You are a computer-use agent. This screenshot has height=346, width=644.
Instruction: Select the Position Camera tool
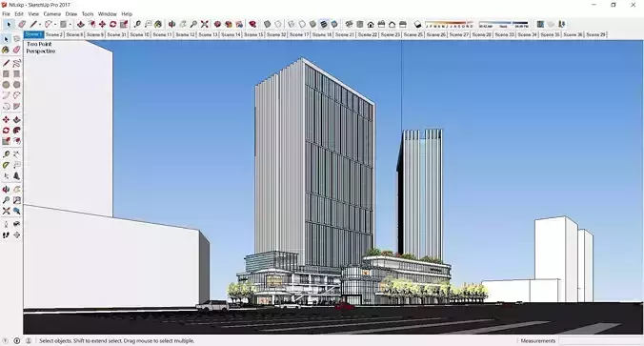pyautogui.click(x=6, y=224)
